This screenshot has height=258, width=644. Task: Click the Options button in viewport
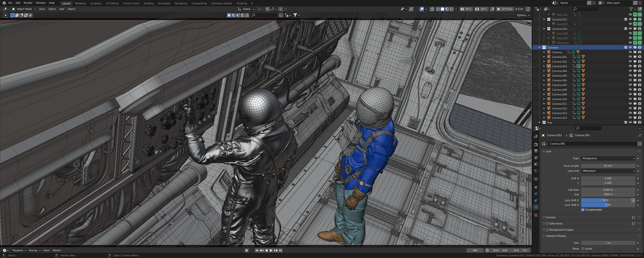click(x=522, y=15)
